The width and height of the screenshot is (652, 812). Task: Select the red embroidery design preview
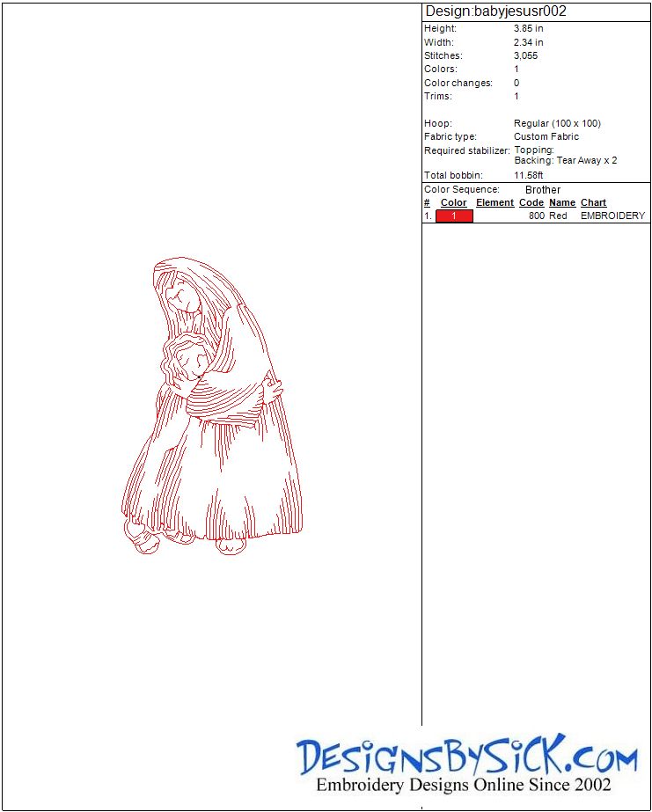(213, 406)
